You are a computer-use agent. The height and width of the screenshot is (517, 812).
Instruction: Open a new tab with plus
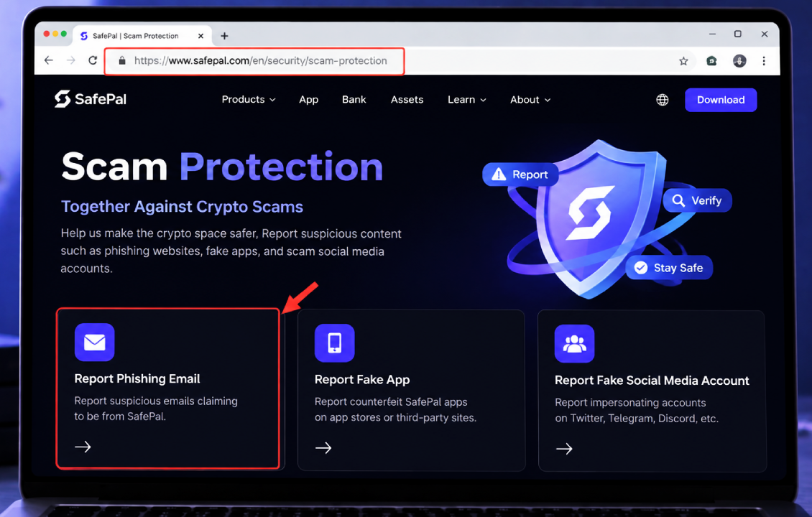(x=224, y=36)
